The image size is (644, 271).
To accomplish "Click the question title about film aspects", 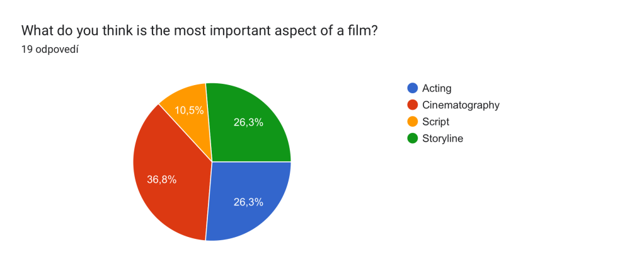I will [199, 30].
